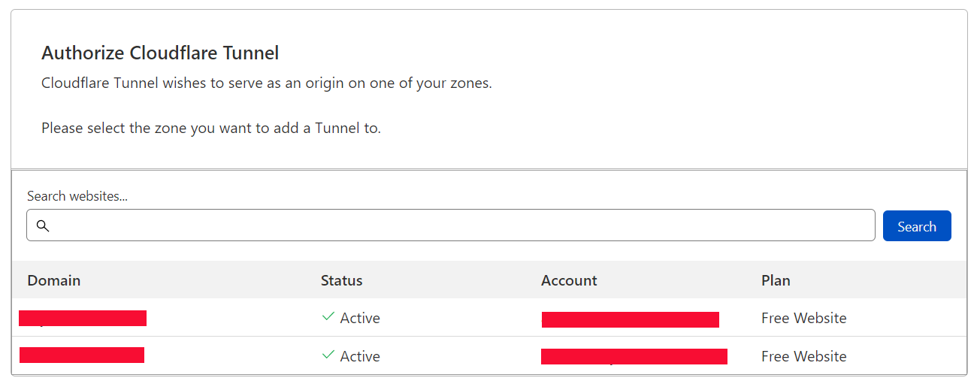Click Free Website plan in second row
980x390 pixels.
click(x=803, y=356)
